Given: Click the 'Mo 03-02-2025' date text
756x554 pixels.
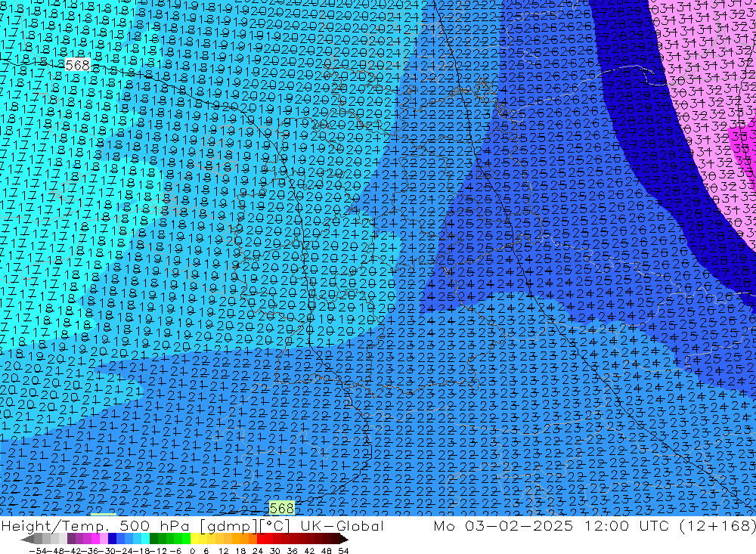Looking at the screenshot, I should [x=503, y=526].
